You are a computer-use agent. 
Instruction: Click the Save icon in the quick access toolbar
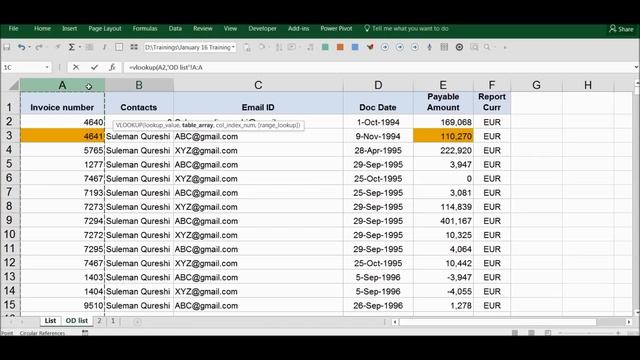pyautogui.click(x=7, y=47)
